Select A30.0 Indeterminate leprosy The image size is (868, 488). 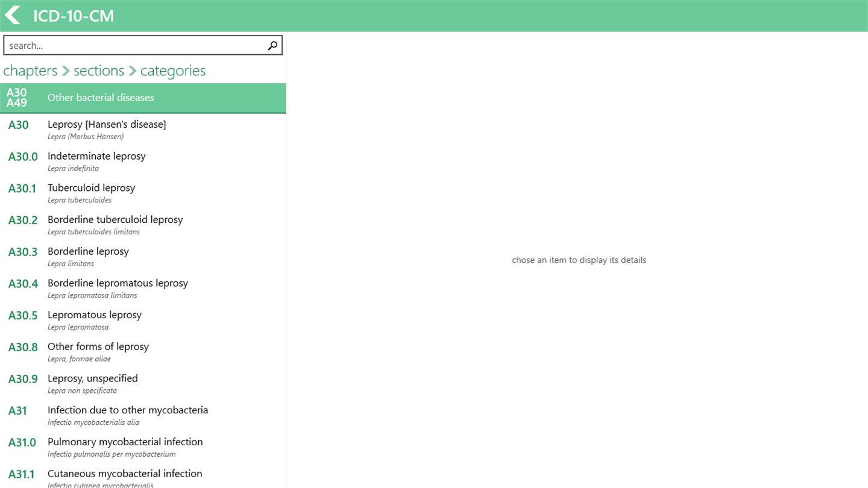(x=143, y=161)
